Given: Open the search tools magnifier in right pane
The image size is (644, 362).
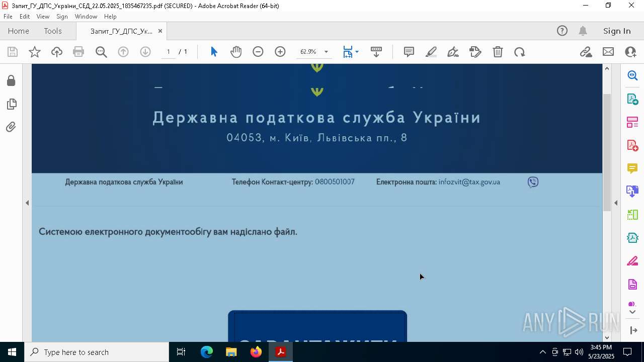Looking at the screenshot, I should (x=632, y=75).
